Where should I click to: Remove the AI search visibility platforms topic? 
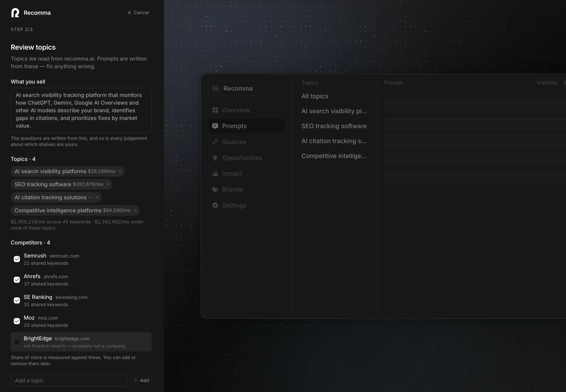click(120, 172)
